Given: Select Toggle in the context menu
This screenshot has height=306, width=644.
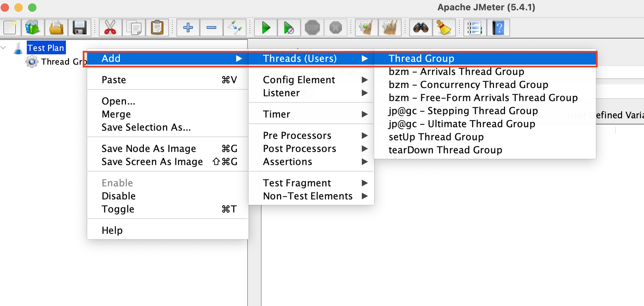Looking at the screenshot, I should point(168,209).
